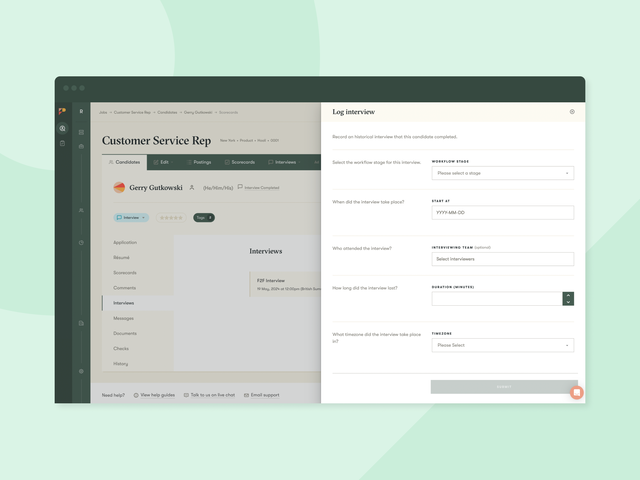Increase duration minutes with stepper arrow
The width and height of the screenshot is (640, 480).
[568, 295]
